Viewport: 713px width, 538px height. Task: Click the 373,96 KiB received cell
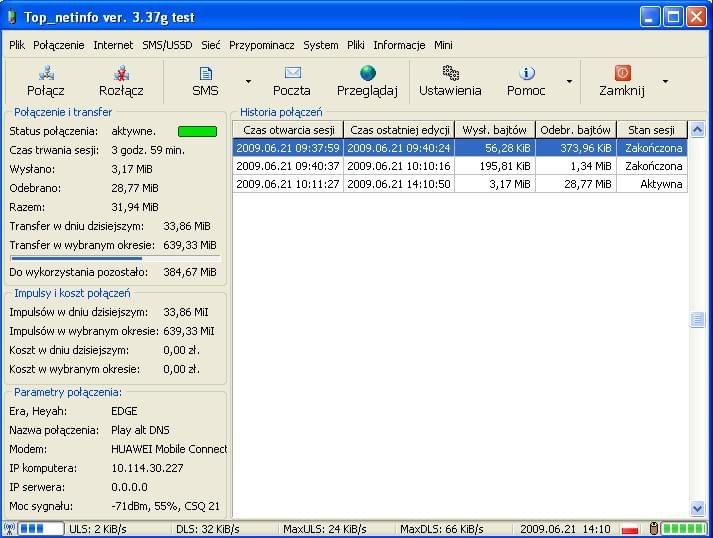[576, 148]
